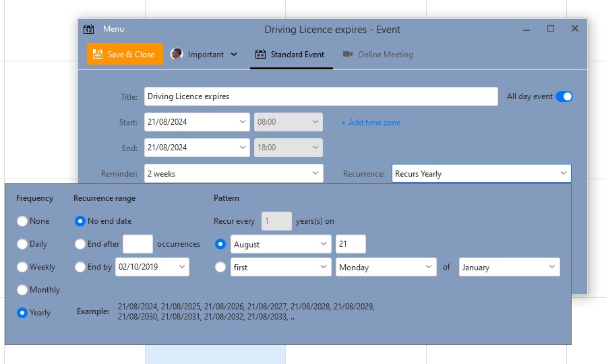
Task: Open the Menu item in title bar
Action: point(113,29)
